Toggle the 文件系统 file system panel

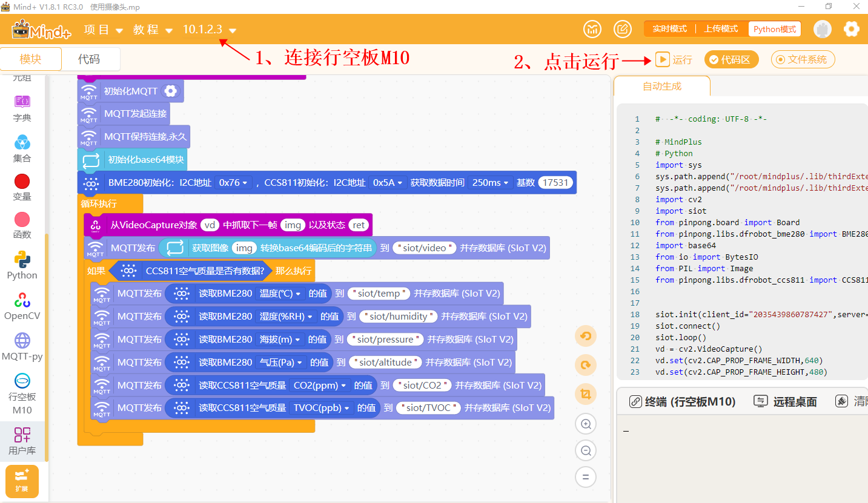pos(803,59)
